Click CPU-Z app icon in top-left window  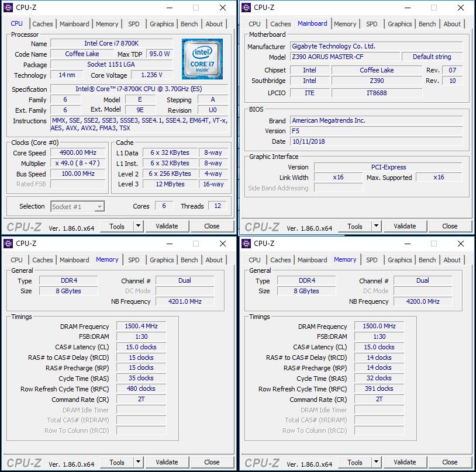click(x=8, y=7)
